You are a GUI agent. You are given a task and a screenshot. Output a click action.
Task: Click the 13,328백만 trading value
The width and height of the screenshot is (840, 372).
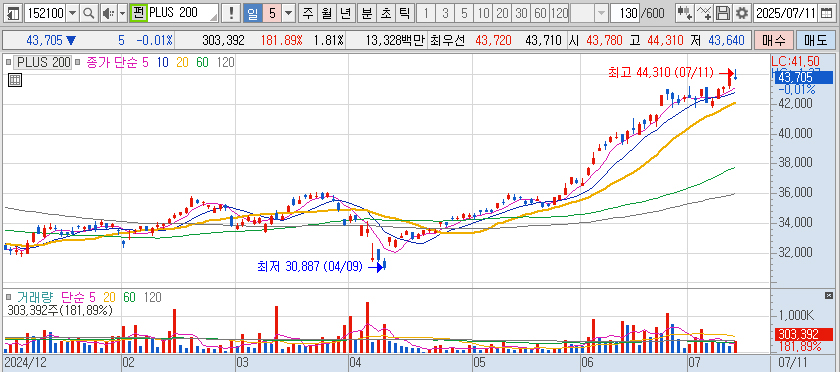(x=395, y=40)
